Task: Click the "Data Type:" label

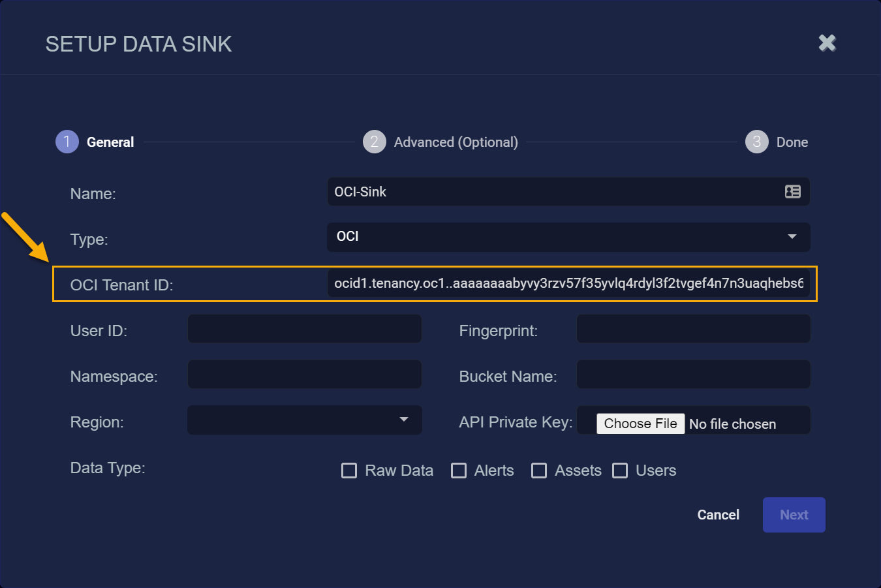Action: (x=108, y=468)
